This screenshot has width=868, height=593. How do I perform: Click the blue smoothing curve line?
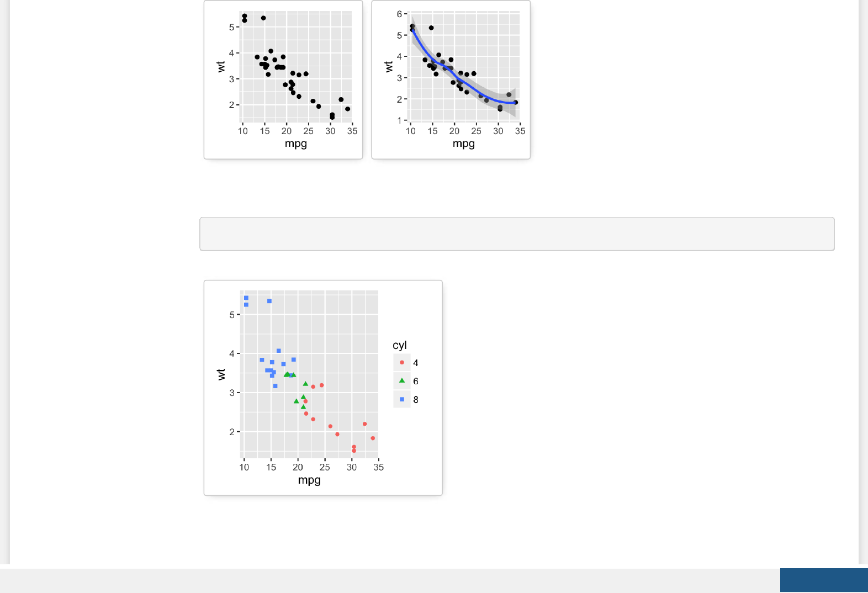(469, 87)
